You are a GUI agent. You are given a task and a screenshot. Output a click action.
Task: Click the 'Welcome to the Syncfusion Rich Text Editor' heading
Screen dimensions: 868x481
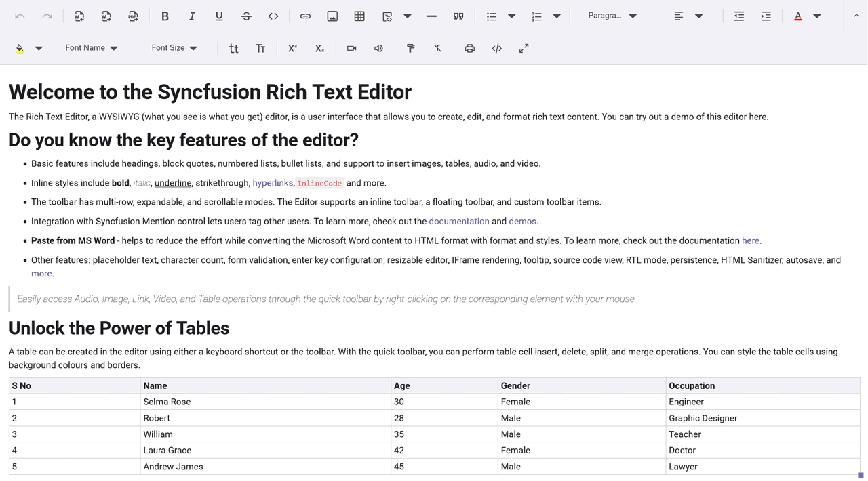(x=210, y=92)
